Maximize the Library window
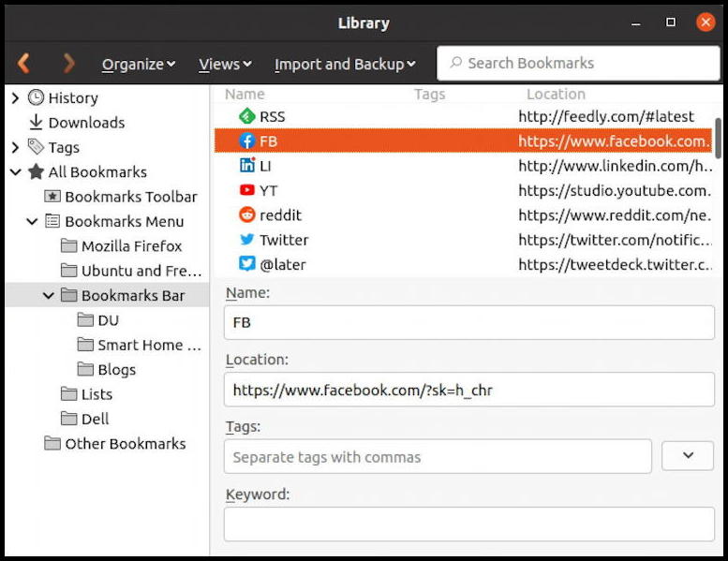728x561 pixels. click(671, 22)
